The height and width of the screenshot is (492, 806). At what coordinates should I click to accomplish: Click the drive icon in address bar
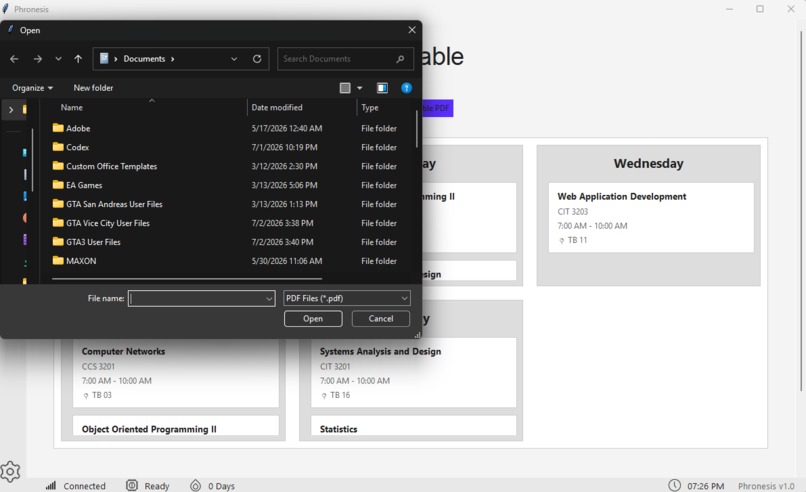(x=104, y=59)
